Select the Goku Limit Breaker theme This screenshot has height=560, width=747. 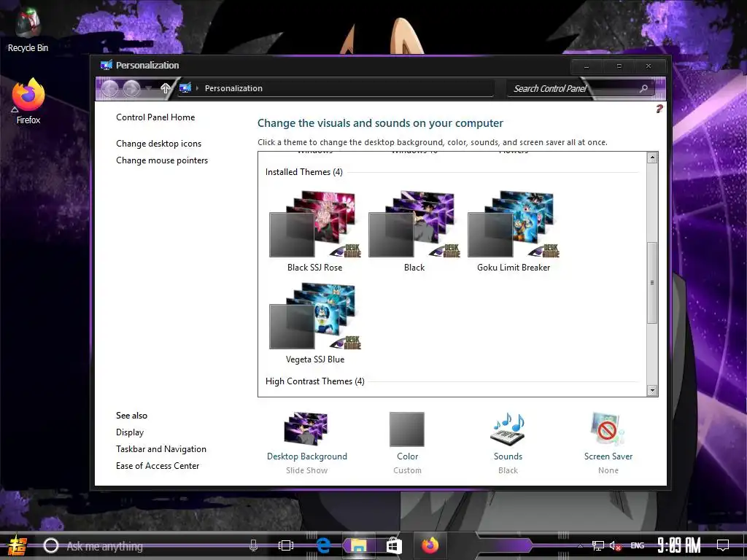point(514,231)
